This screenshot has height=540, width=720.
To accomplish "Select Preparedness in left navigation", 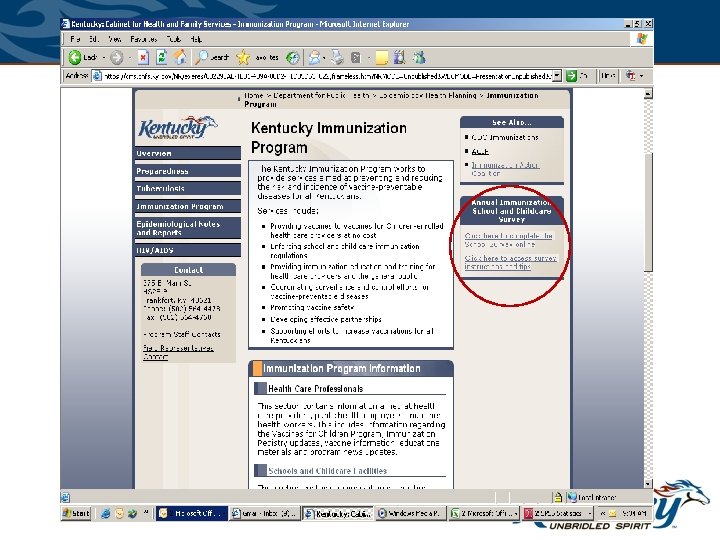I will pyautogui.click(x=188, y=171).
